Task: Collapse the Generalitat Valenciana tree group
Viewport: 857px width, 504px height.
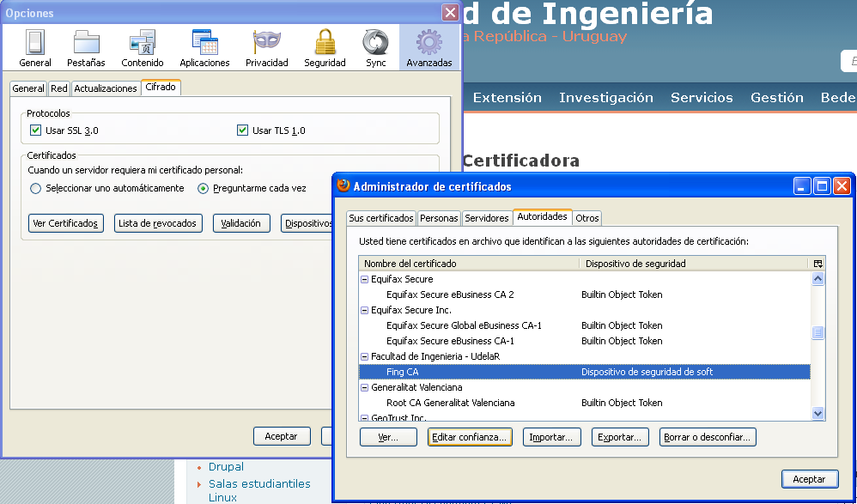Action: 365,387
